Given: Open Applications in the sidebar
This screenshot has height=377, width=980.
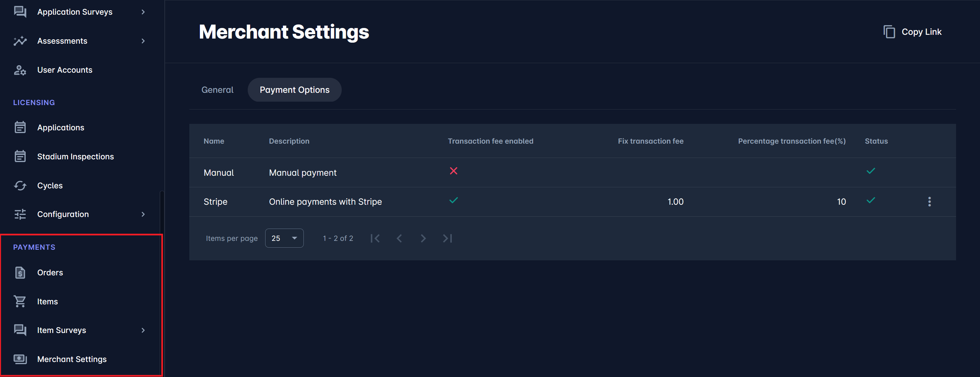Looking at the screenshot, I should 60,128.
